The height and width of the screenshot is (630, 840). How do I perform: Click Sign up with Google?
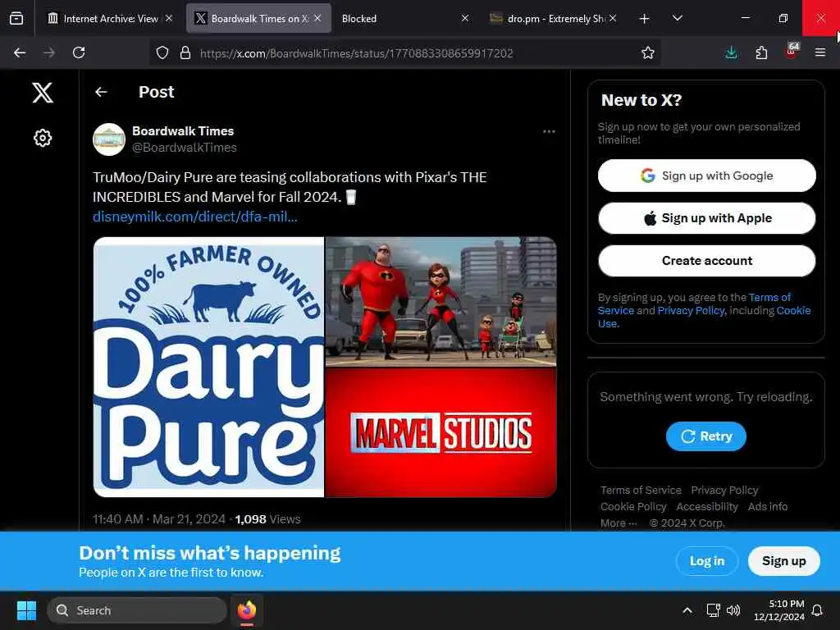coord(706,176)
